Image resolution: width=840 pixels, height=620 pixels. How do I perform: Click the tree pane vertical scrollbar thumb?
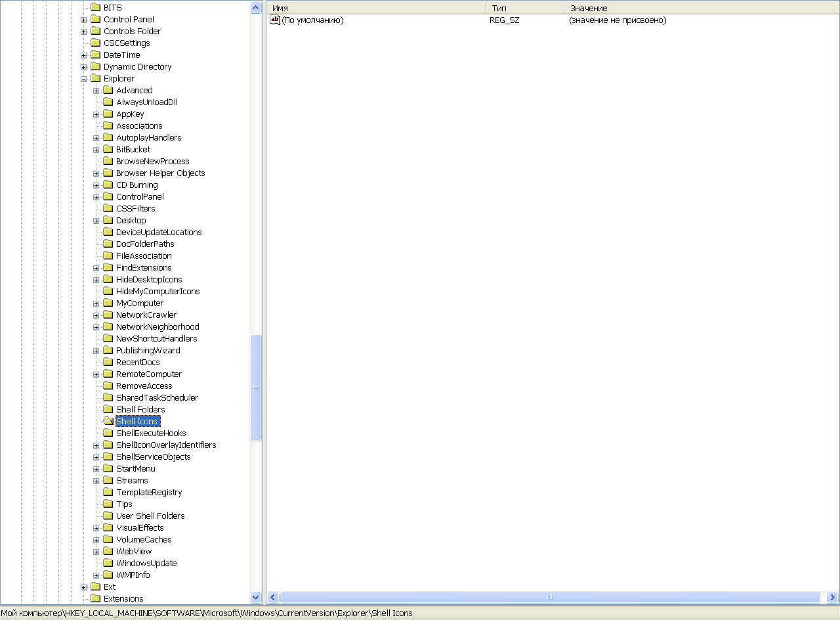(256, 387)
